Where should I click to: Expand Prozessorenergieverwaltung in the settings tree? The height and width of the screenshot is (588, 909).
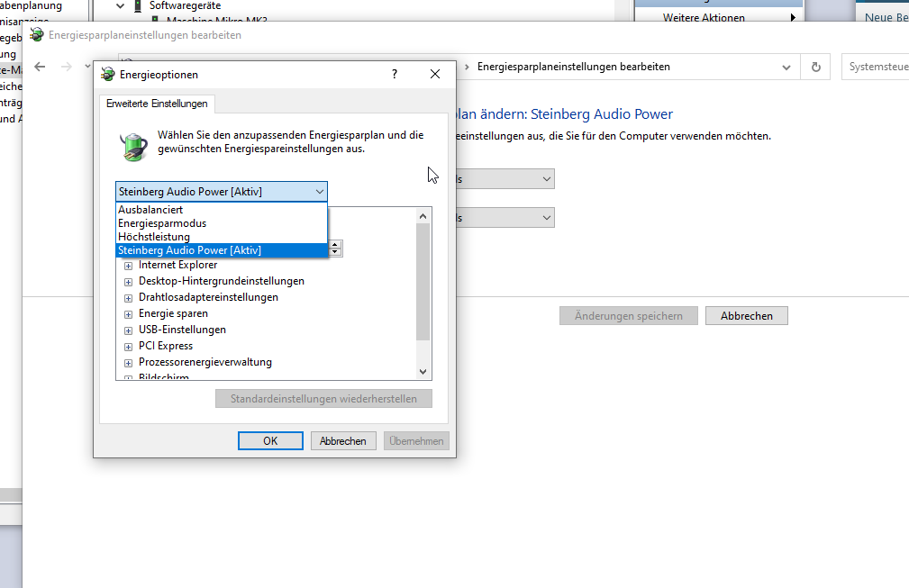pyautogui.click(x=129, y=363)
